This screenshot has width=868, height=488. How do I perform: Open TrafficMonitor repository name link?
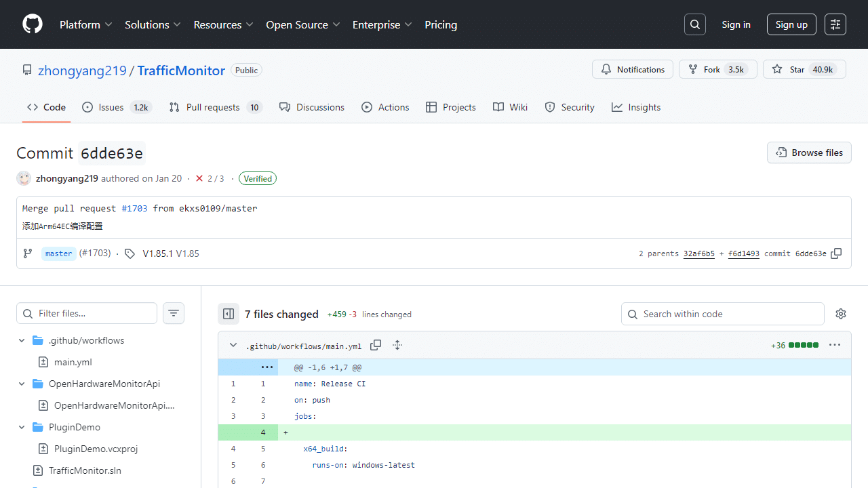point(181,70)
